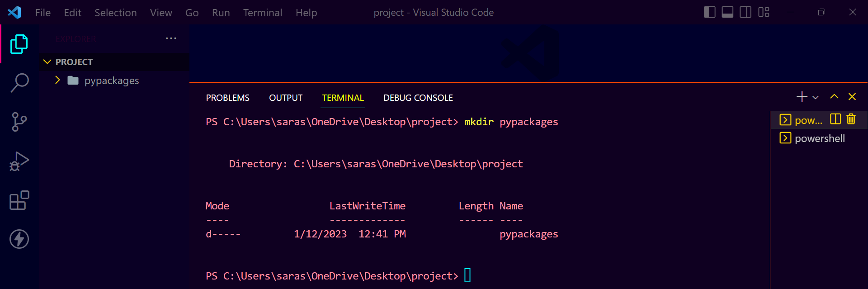
Task: Switch to the PROBLEMS tab
Action: click(x=228, y=98)
